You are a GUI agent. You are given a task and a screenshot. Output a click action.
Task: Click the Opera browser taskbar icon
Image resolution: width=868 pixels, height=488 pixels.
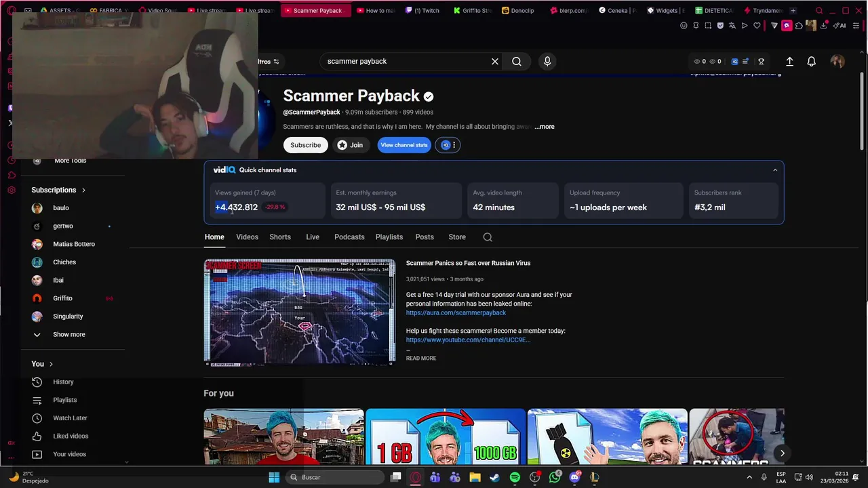click(415, 477)
